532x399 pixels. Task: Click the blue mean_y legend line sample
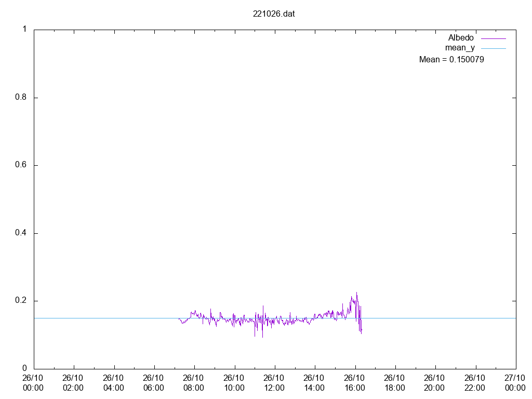(x=494, y=48)
